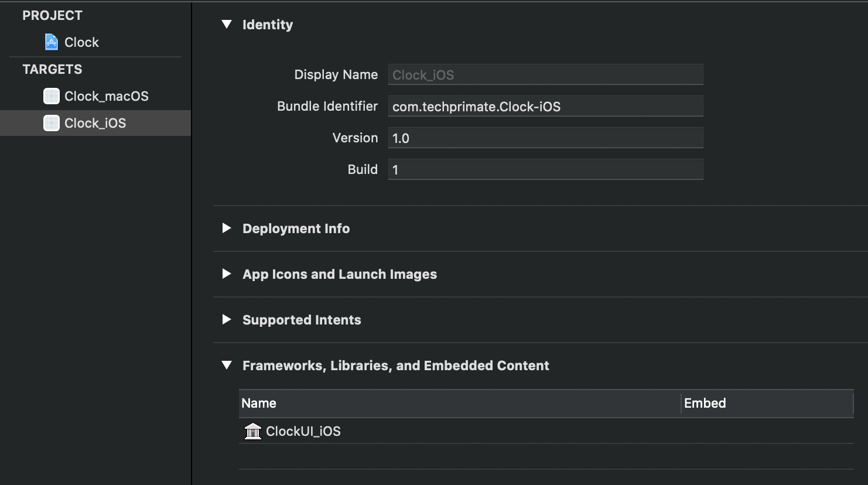Viewport: 868px width, 485px height.
Task: Select the Clock project in sidebar
Action: [x=81, y=42]
